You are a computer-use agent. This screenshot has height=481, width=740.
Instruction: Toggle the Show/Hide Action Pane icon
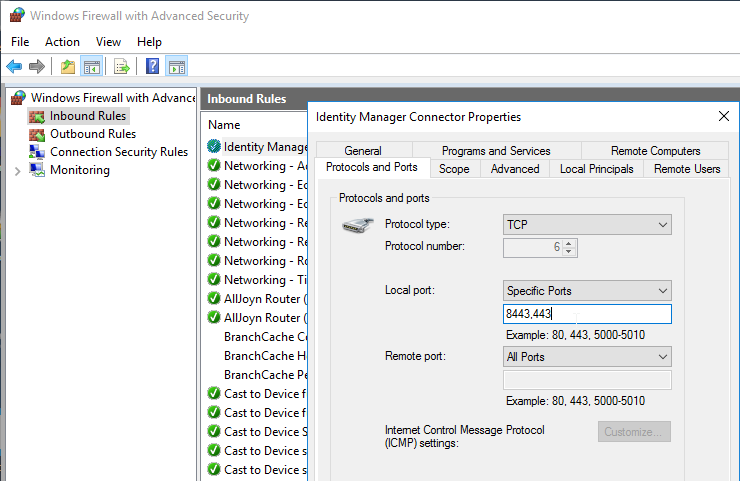(177, 67)
